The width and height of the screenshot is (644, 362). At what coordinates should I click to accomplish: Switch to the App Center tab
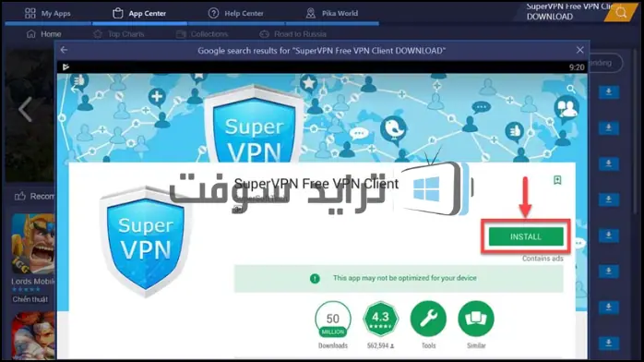coord(139,13)
